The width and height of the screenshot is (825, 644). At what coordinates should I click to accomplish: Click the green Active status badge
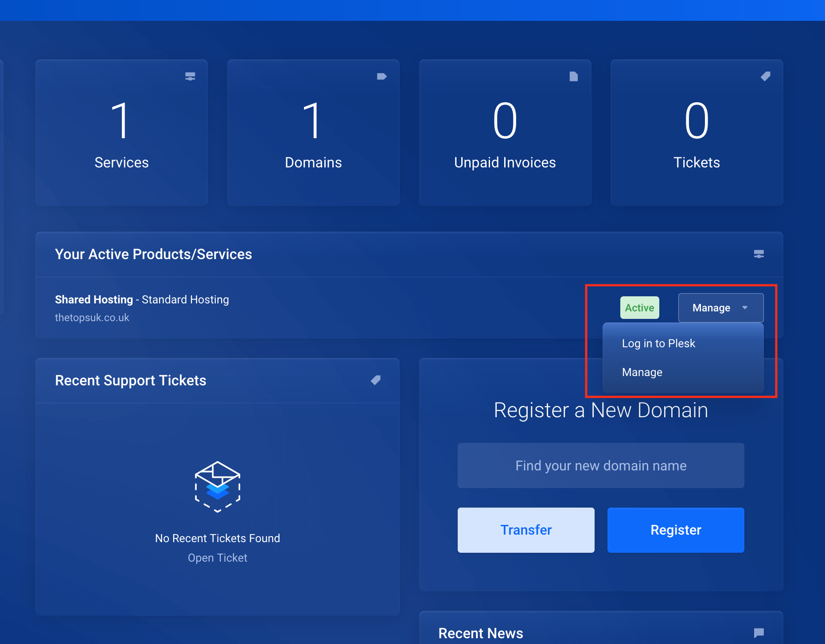639,307
